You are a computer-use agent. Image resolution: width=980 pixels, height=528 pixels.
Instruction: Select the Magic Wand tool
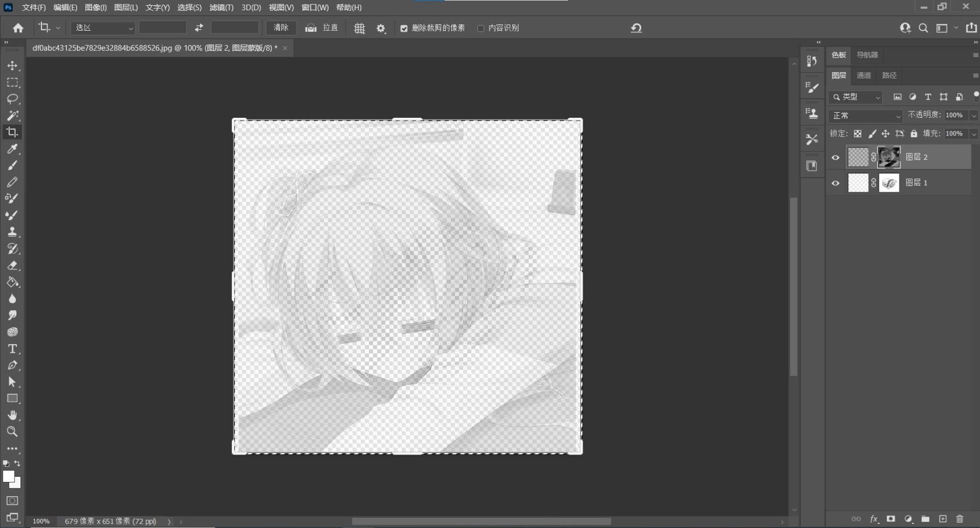pyautogui.click(x=13, y=115)
